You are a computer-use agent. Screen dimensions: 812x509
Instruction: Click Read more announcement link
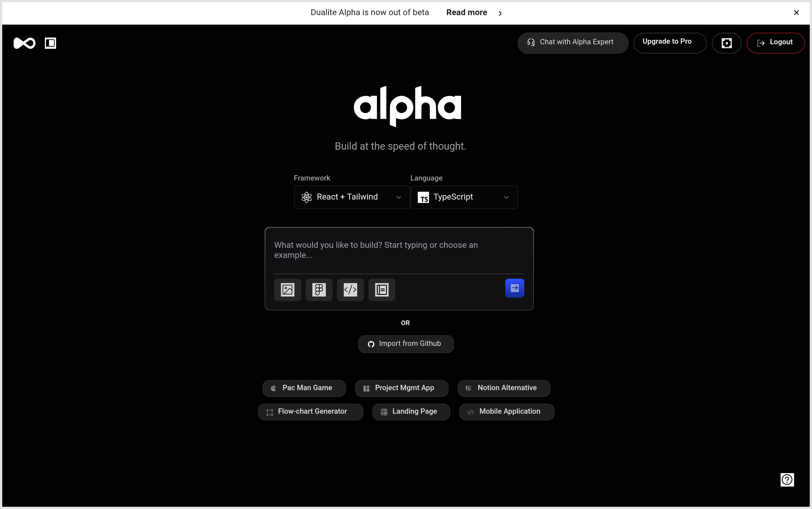(467, 12)
